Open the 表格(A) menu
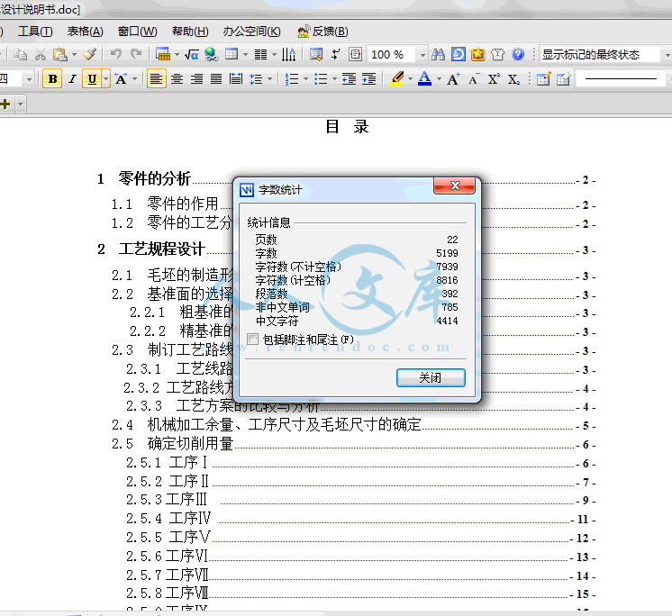This screenshot has width=672, height=616. click(x=86, y=32)
